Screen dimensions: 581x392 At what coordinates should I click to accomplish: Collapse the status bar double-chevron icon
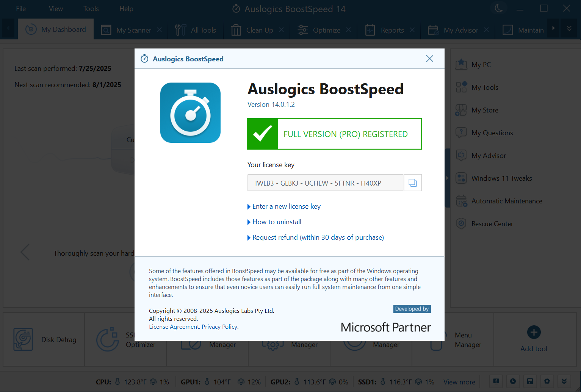coord(564,381)
